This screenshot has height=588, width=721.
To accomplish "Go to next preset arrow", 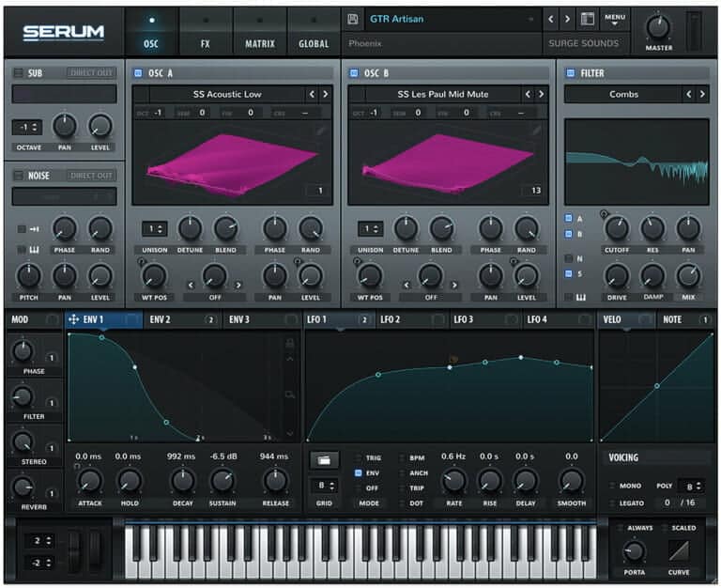I will pyautogui.click(x=567, y=19).
